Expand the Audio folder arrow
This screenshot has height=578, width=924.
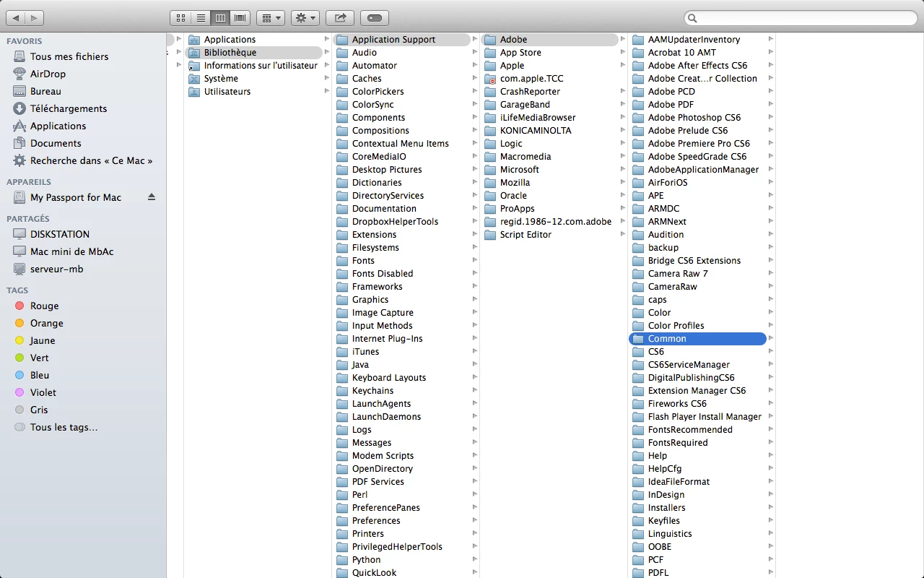[475, 52]
